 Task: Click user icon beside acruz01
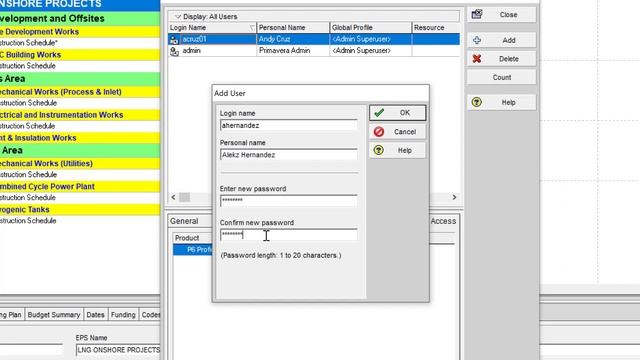tap(174, 40)
